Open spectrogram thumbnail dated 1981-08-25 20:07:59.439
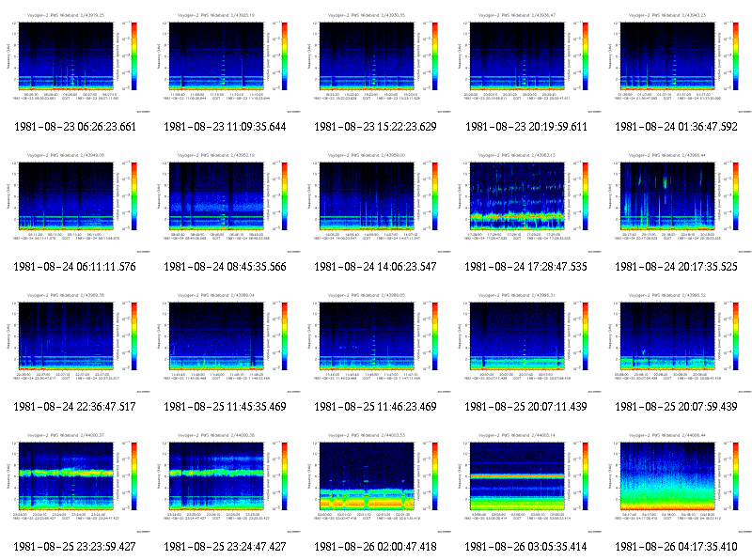Viewport: 752px width, 560px height. point(677,342)
